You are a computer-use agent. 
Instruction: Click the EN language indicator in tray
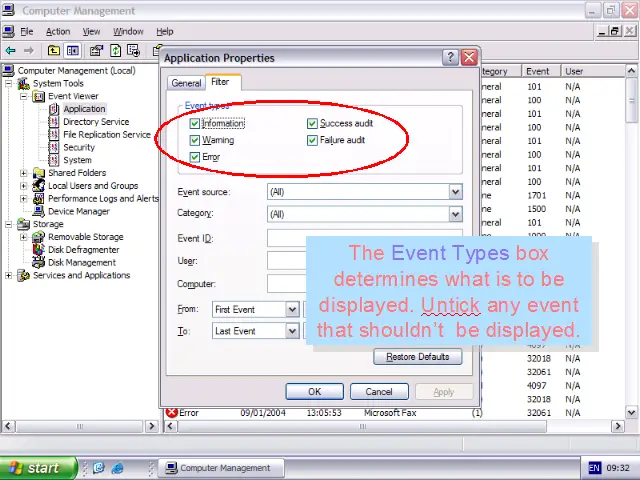594,468
